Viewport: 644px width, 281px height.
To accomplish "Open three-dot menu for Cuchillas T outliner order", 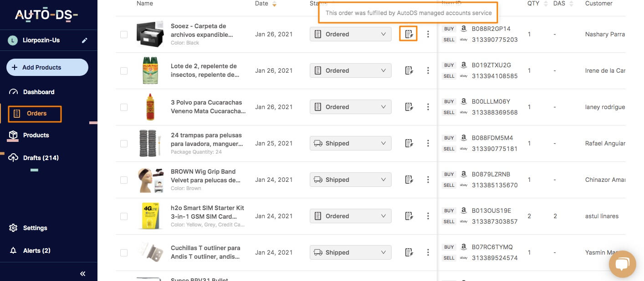I will pyautogui.click(x=428, y=252).
